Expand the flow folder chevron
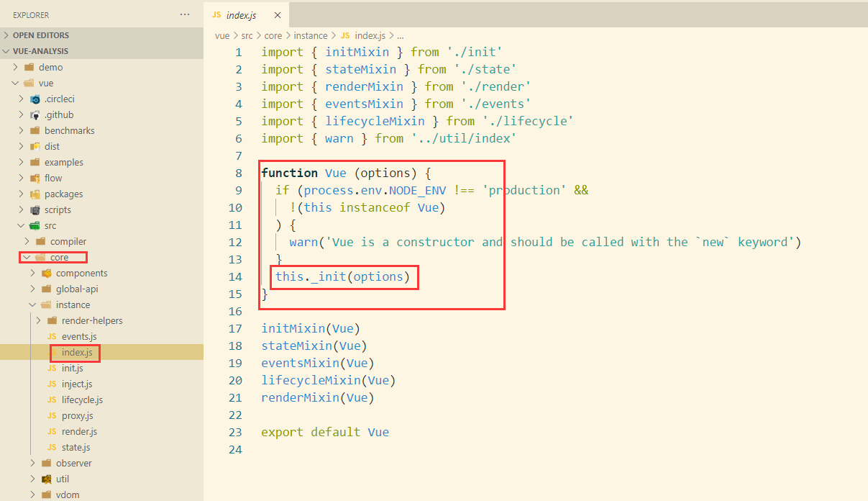 click(22, 178)
